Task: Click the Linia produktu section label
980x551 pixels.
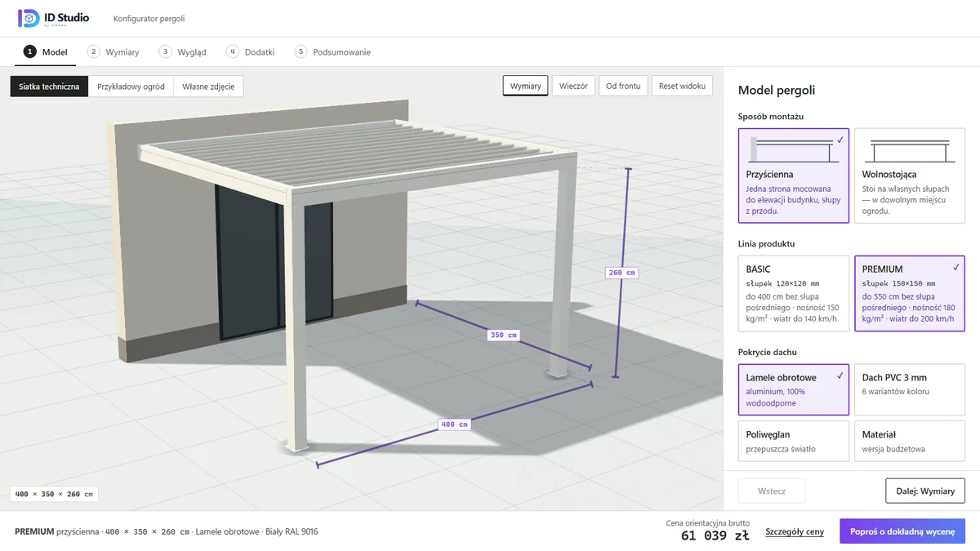Action: pos(767,243)
